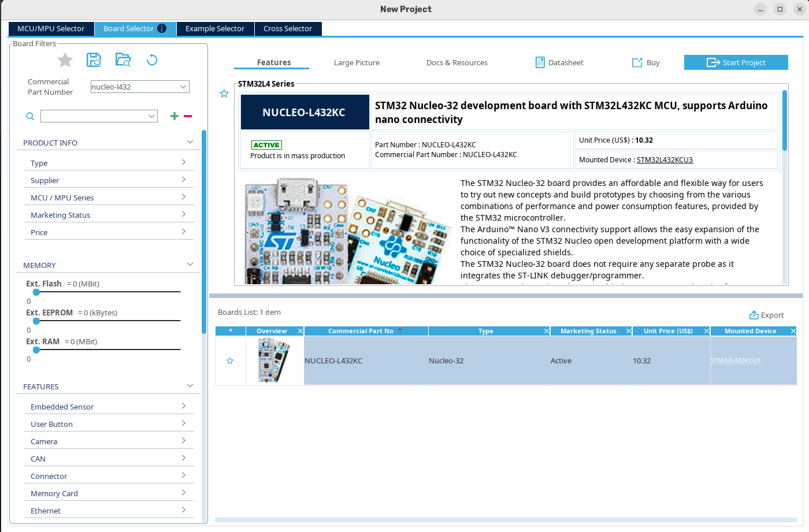The width and height of the screenshot is (809, 532).
Task: Open the Commercial Part Number dropdown
Action: [183, 87]
